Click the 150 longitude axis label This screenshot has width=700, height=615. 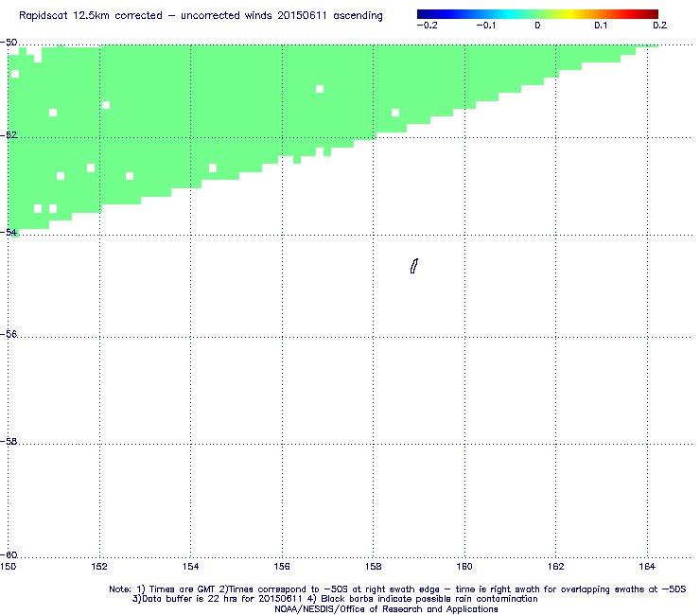click(x=8, y=567)
